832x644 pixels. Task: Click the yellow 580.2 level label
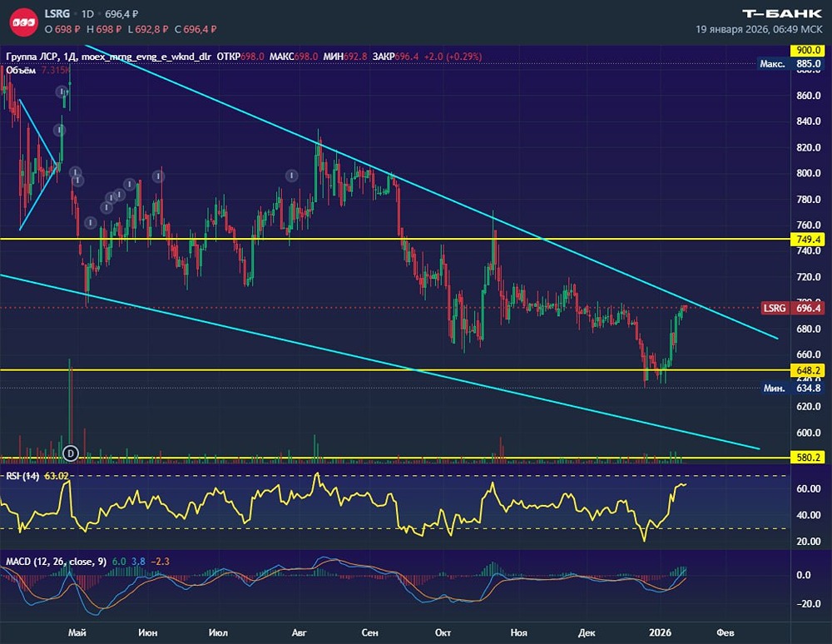tap(808, 458)
